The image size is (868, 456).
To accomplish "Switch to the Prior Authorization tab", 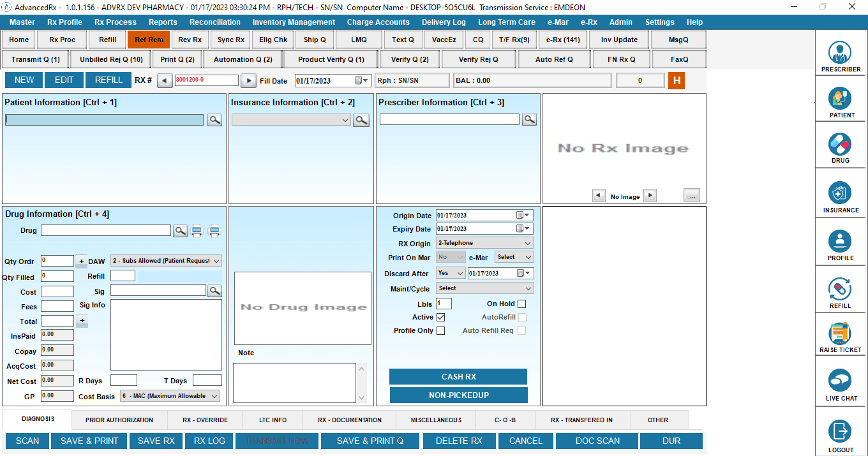I will click(x=119, y=420).
